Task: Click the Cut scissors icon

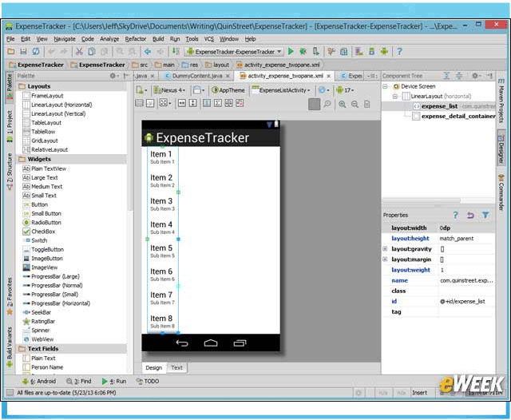Action: click(79, 51)
